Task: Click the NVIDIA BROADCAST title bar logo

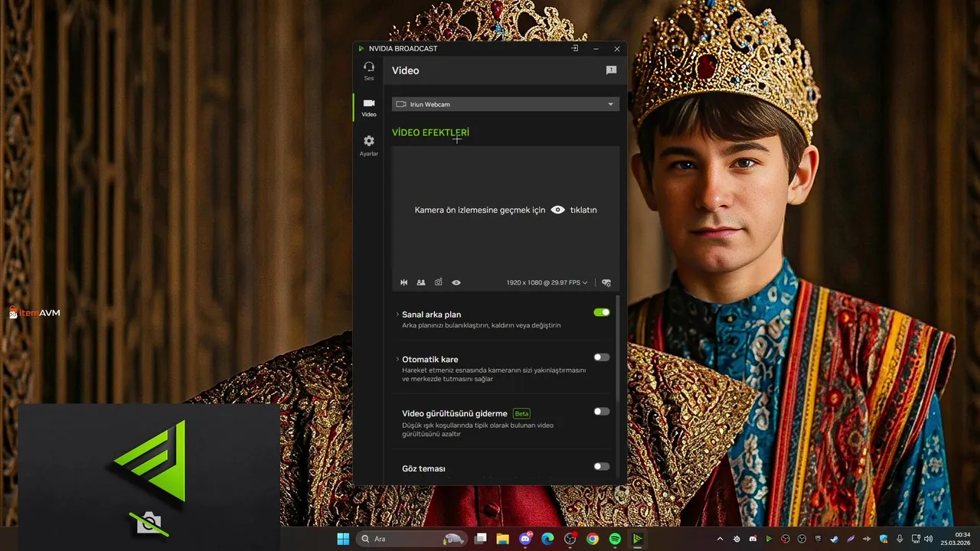Action: [361, 48]
